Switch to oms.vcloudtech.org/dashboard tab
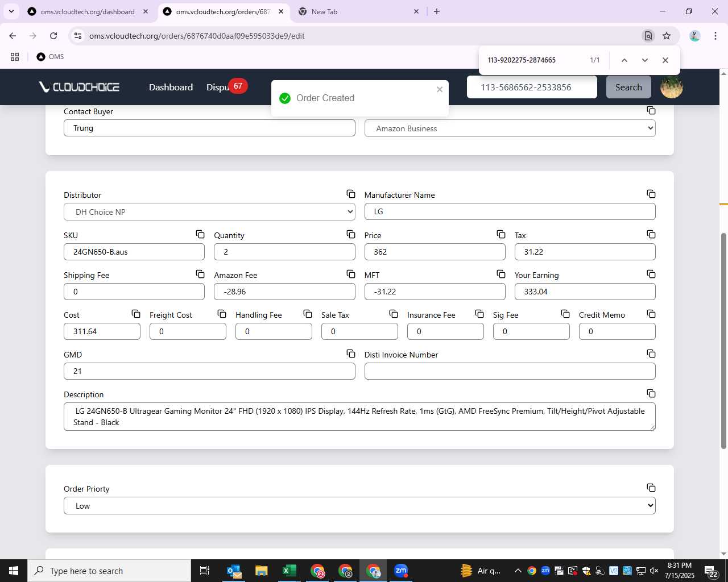The width and height of the screenshot is (728, 582). tap(88, 11)
